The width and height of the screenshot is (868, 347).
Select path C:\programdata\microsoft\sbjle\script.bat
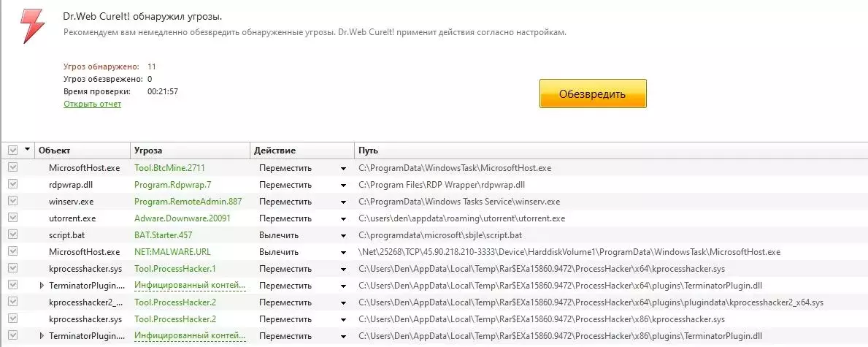click(440, 234)
